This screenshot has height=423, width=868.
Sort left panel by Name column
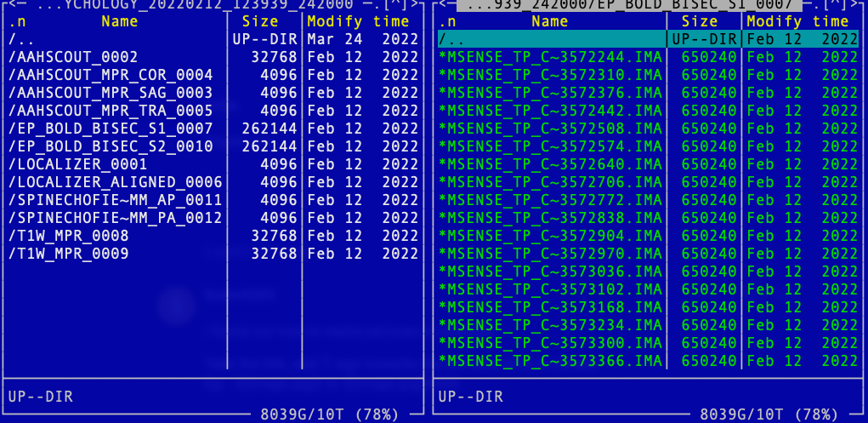[118, 21]
